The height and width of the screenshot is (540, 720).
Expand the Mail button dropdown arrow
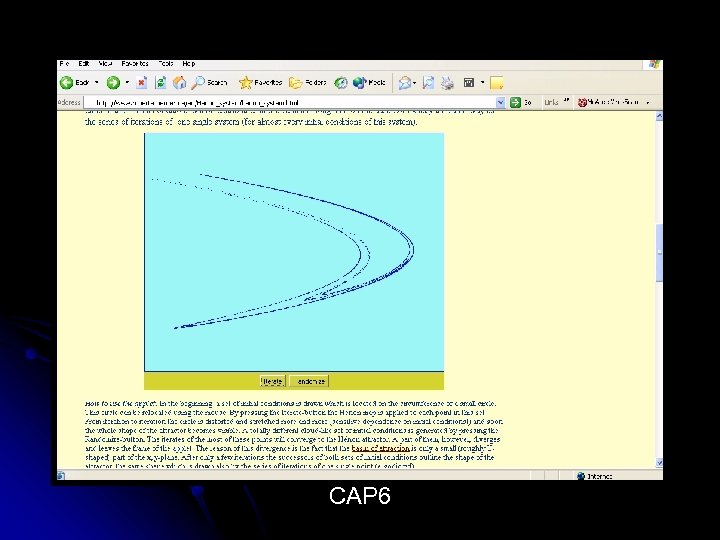point(415,83)
